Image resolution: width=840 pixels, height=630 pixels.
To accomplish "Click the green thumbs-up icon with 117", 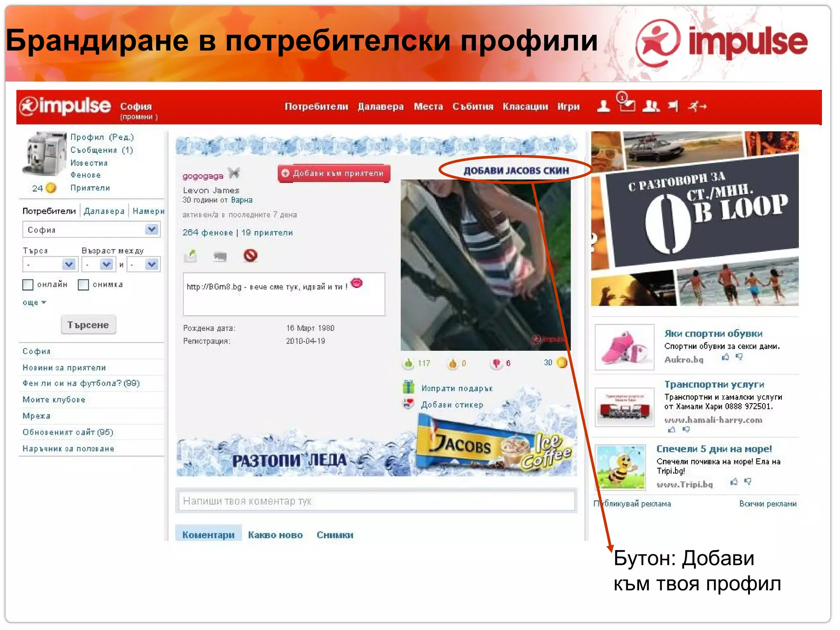I will 408,363.
